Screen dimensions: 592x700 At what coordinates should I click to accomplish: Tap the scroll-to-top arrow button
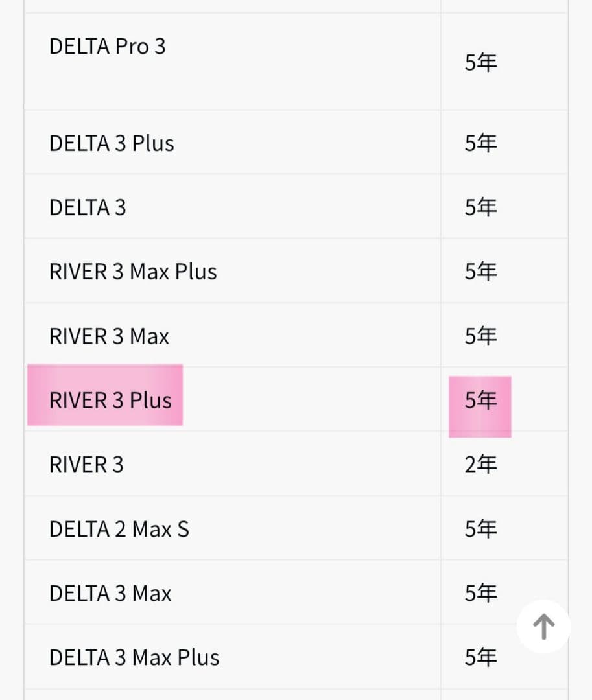(x=543, y=626)
